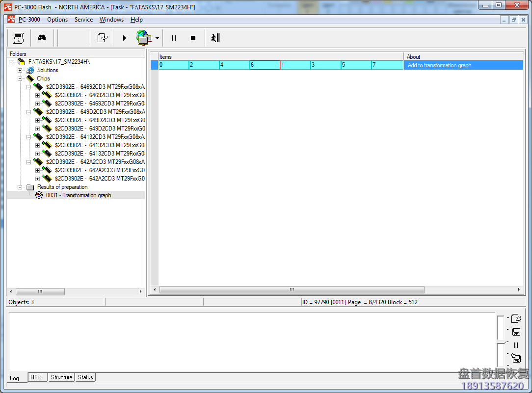This screenshot has width=532, height=393.
Task: Select 0031 - Transformation graph tree item
Action: [x=79, y=195]
